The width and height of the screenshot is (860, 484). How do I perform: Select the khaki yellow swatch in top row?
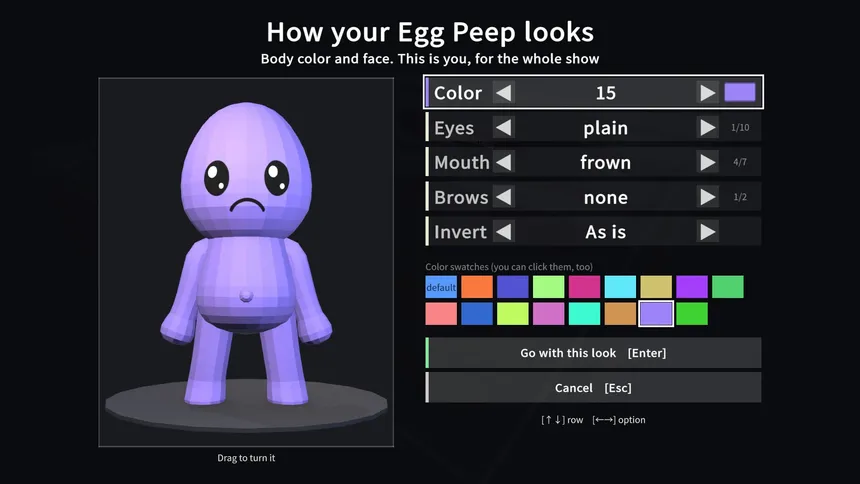[x=656, y=287]
